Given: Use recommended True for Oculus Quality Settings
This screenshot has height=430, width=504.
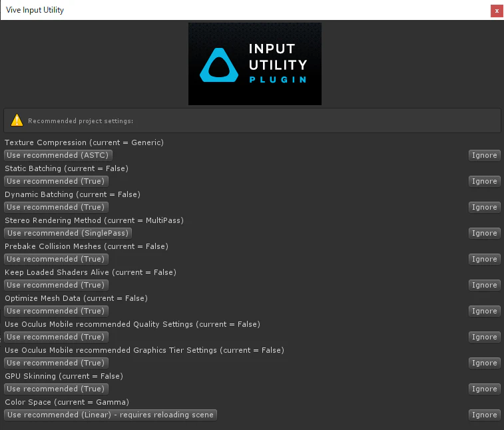Looking at the screenshot, I should 56,337.
